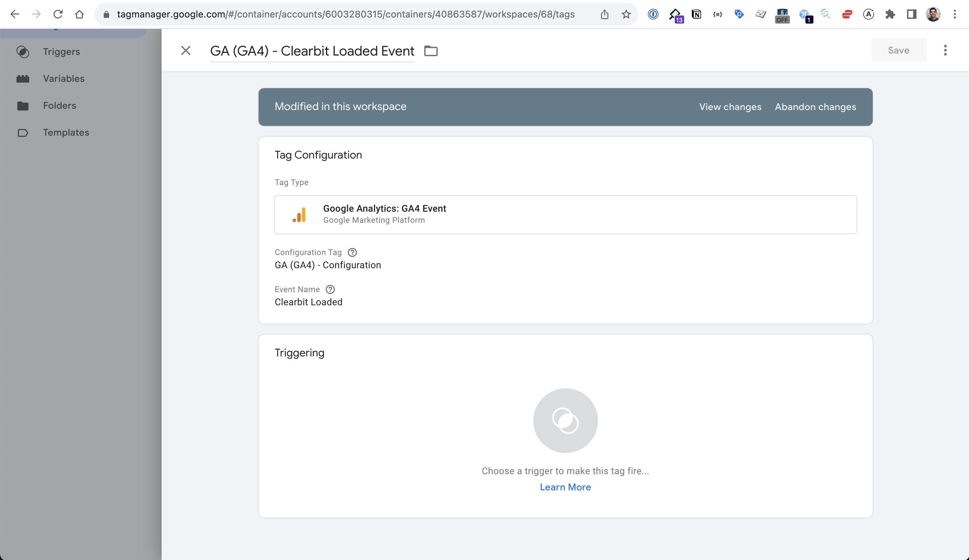Go forward in browser history
The height and width of the screenshot is (560, 969).
[36, 14]
